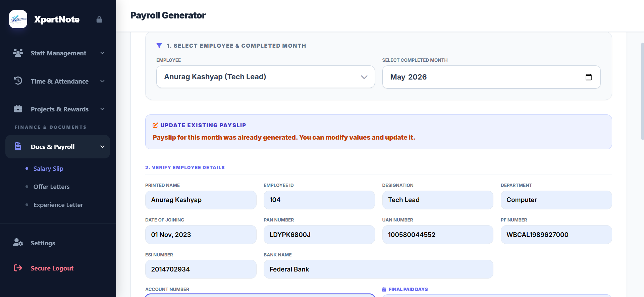Click the Staff Management people icon

18,53
